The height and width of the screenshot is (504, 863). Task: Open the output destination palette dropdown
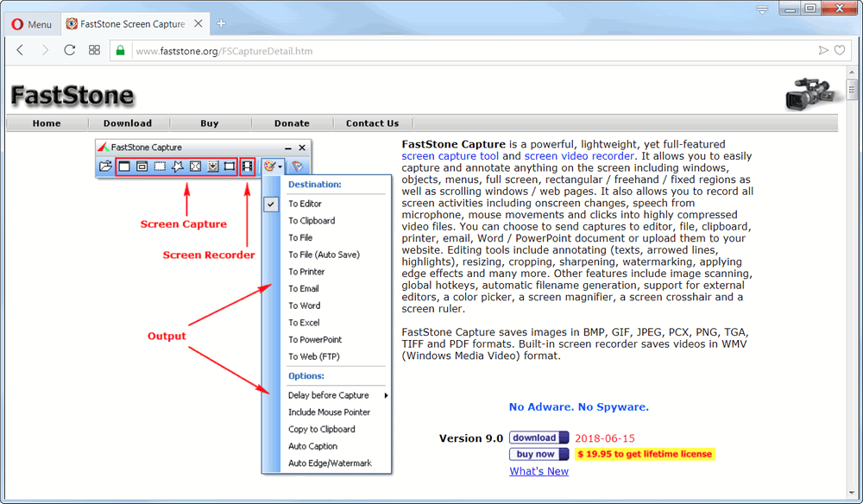pyautogui.click(x=273, y=167)
